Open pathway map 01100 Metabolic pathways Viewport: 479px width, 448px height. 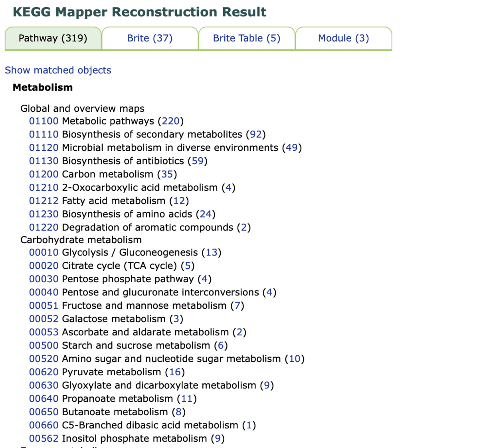44,121
